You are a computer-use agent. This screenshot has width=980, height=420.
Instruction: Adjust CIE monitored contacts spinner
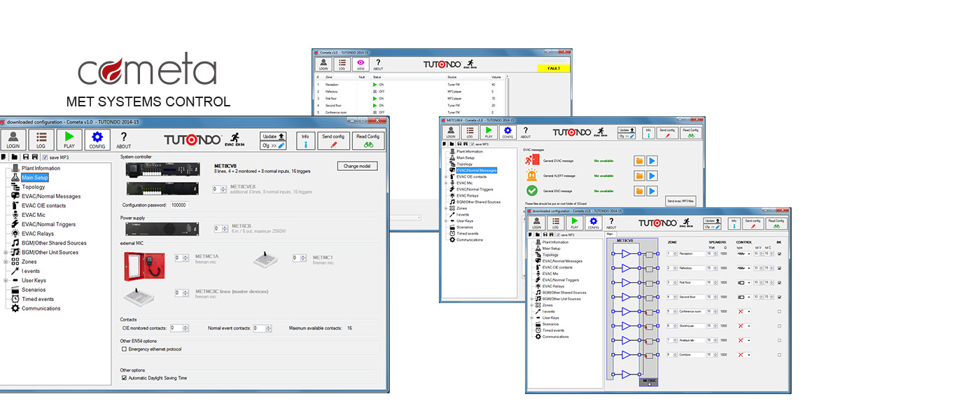pyautogui.click(x=179, y=328)
